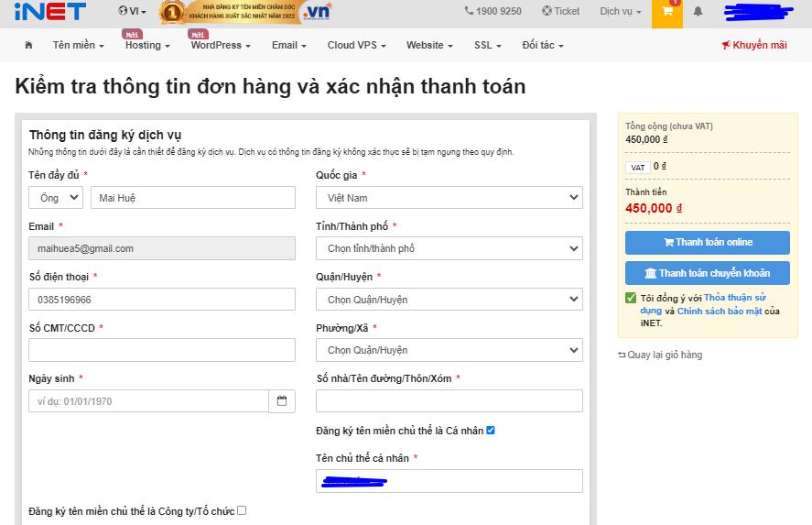Click the Thanh toán chuyển khoản button
Image resolution: width=812 pixels, height=525 pixels.
pyautogui.click(x=708, y=273)
